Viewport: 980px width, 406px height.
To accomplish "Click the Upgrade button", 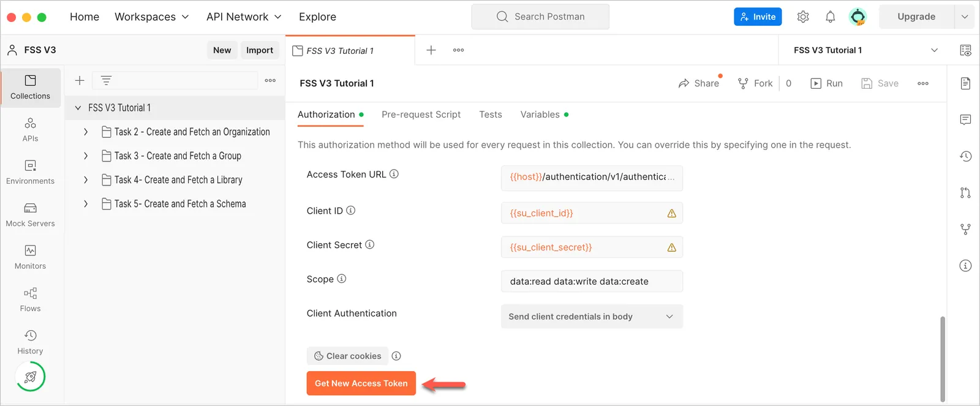I will coord(916,17).
